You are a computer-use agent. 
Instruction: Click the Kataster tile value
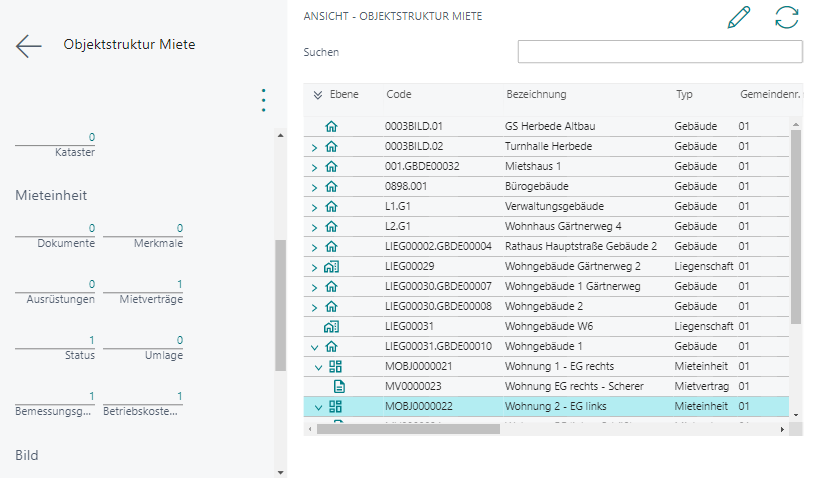tap(56, 144)
